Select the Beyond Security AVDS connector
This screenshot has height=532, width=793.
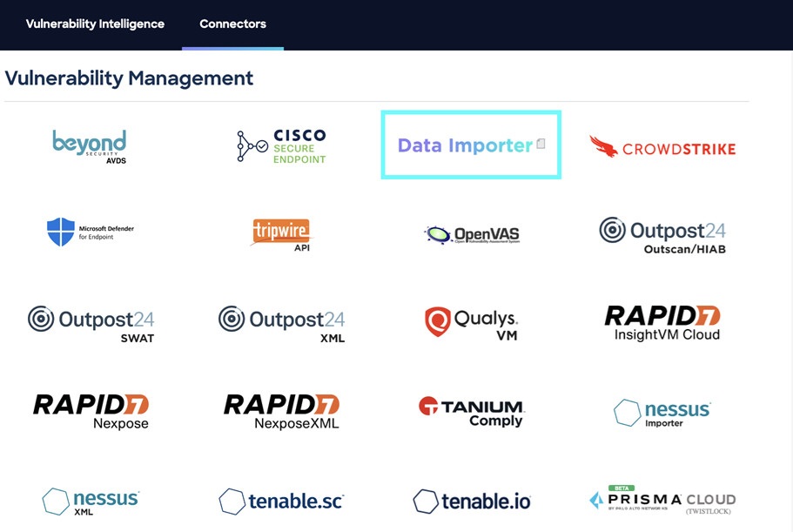point(90,146)
